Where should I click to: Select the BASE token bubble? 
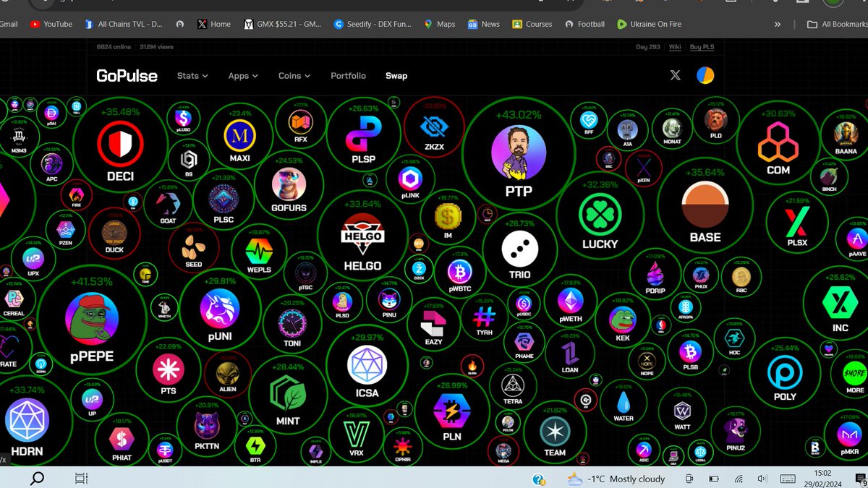[705, 206]
